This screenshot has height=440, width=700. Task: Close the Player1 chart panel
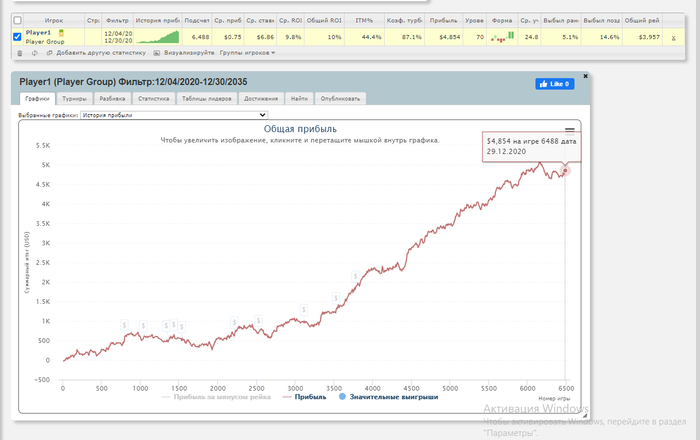pos(585,76)
